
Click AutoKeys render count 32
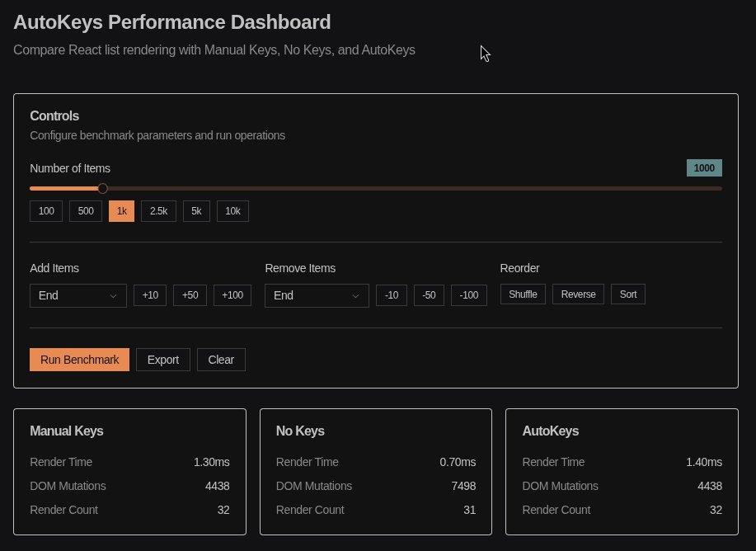pos(716,510)
